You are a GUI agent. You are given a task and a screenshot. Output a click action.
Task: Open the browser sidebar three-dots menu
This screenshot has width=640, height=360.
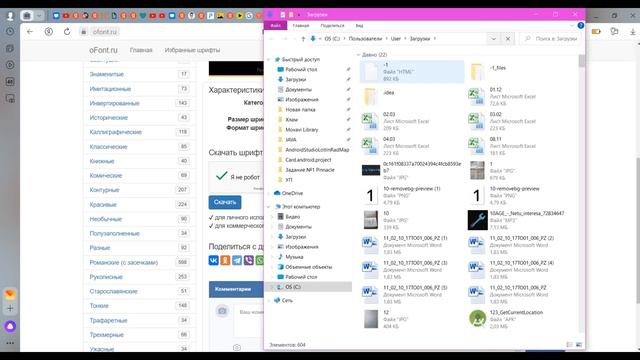[10, 343]
